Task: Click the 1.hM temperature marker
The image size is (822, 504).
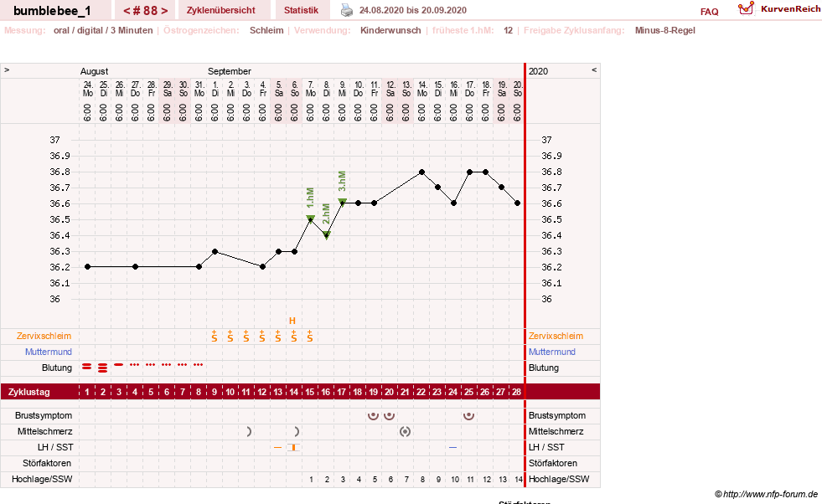Action: point(310,219)
